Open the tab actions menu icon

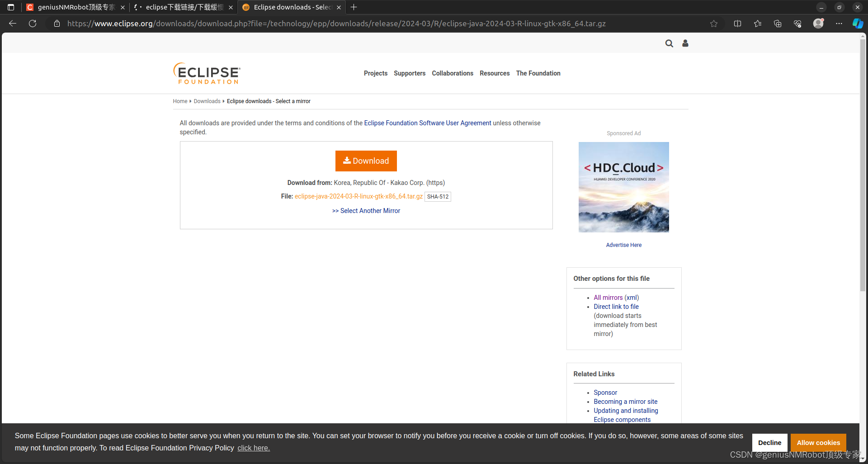tap(11, 7)
